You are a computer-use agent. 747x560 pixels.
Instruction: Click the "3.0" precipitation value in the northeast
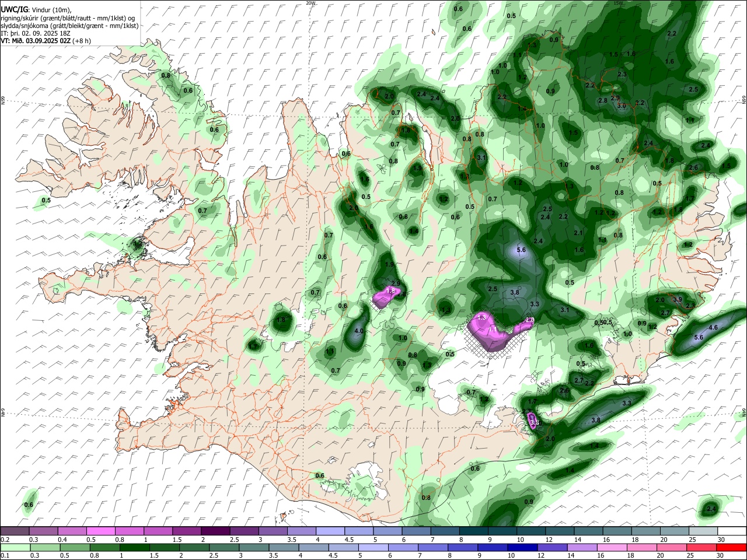tap(622, 106)
